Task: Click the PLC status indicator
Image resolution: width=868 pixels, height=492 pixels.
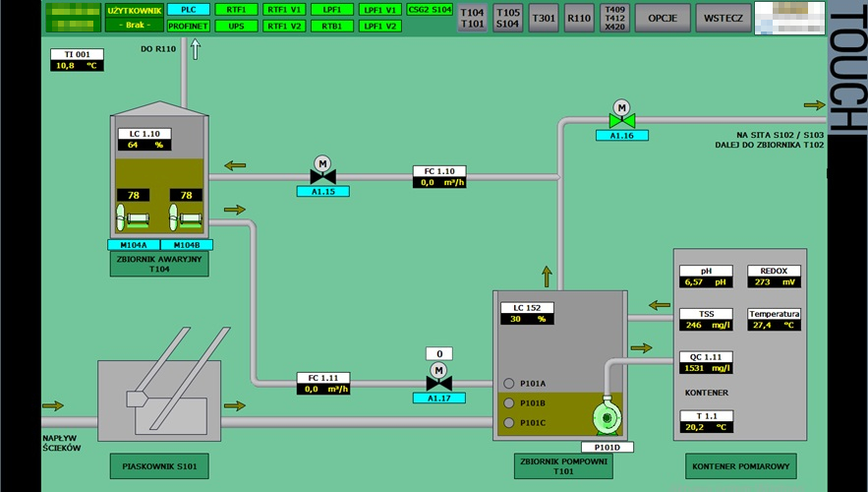Action: (189, 9)
